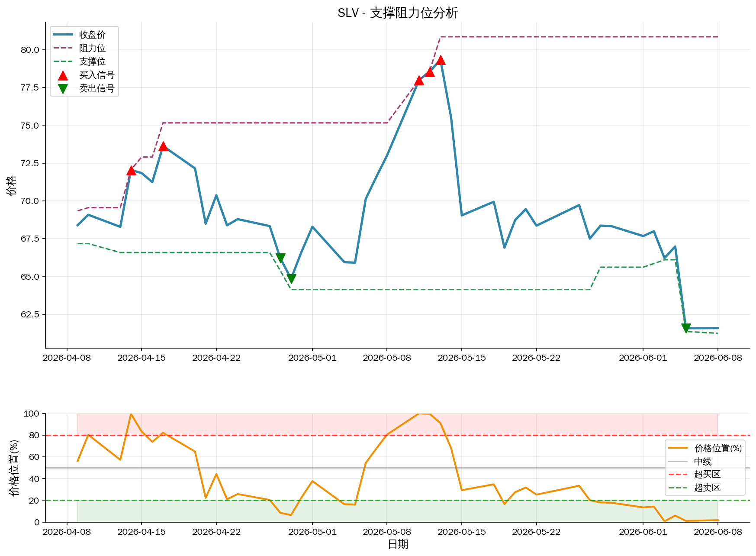
Task: Click the 价格 y-axis label
Action: [x=11, y=185]
